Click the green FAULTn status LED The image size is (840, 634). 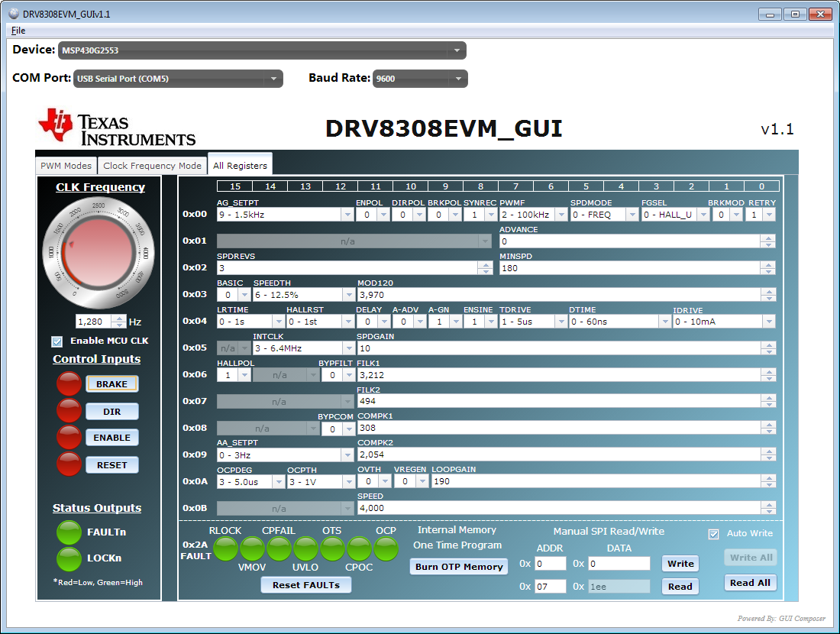(69, 532)
